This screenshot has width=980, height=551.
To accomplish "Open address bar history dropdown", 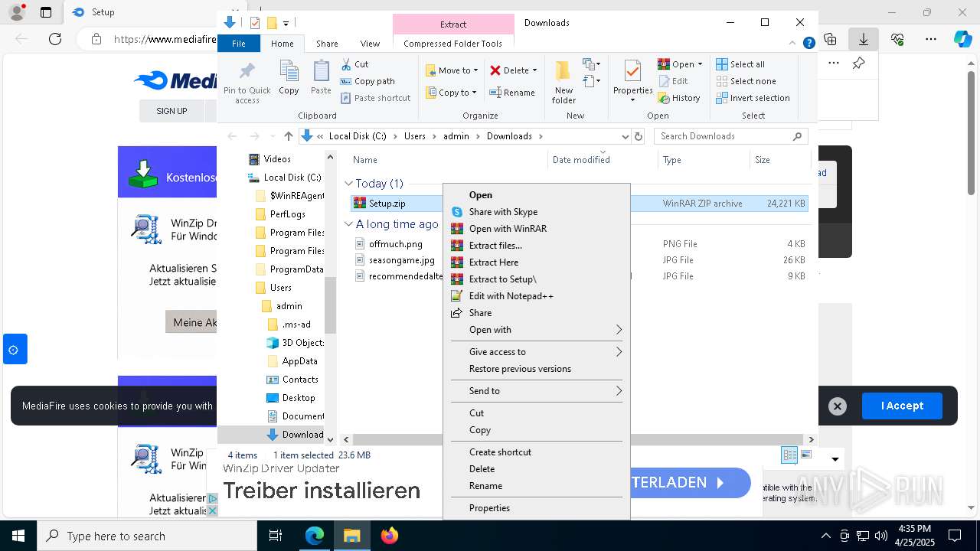I will 625,136.
